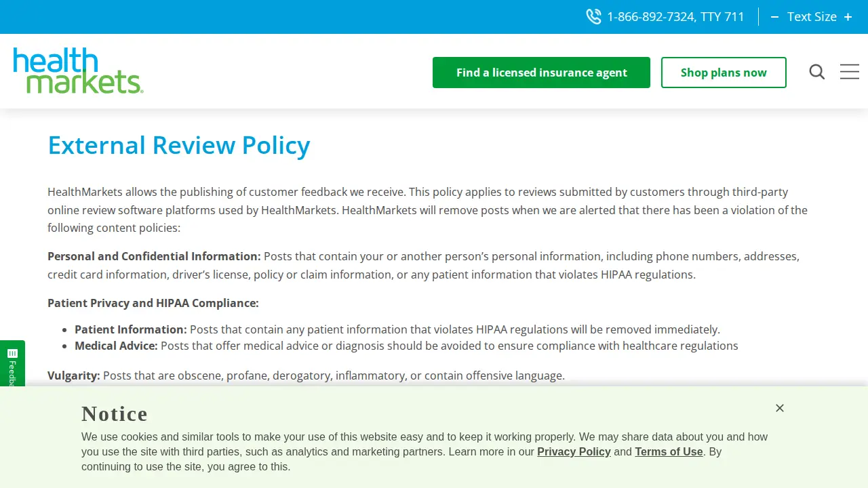Click Find a licensed insurance agent
Image resolution: width=868 pixels, height=488 pixels.
tap(541, 73)
